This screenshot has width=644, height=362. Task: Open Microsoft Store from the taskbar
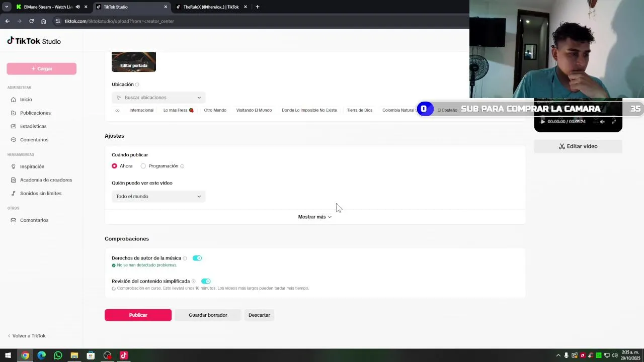tap(91, 355)
